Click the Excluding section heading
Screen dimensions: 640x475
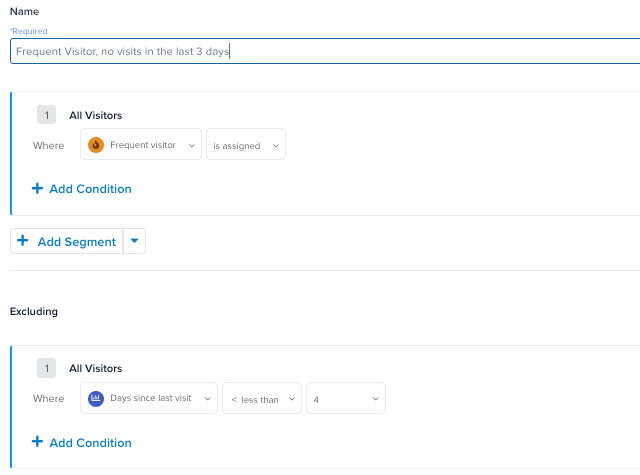click(34, 311)
